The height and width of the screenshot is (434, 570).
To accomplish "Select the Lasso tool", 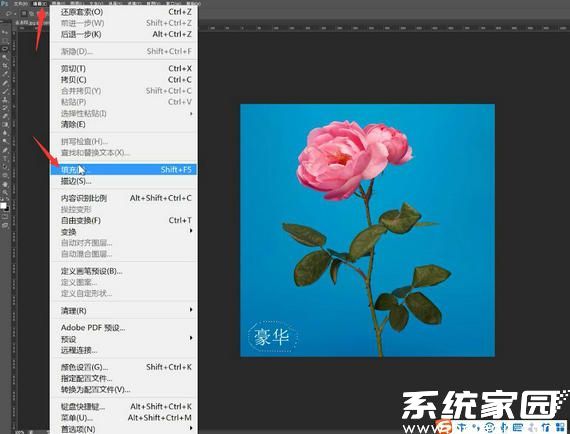I will tap(5, 48).
